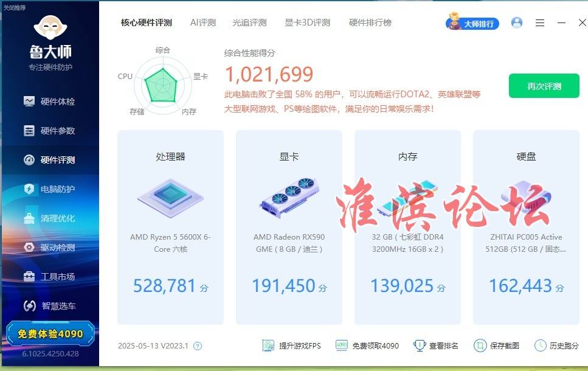The image size is (588, 371).
Task: Open 智慧选车 in the sidebar
Action: [49, 306]
